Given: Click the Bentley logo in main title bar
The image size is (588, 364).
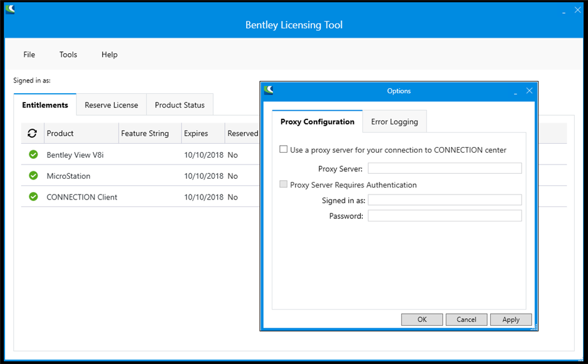Looking at the screenshot, I should (x=10, y=9).
